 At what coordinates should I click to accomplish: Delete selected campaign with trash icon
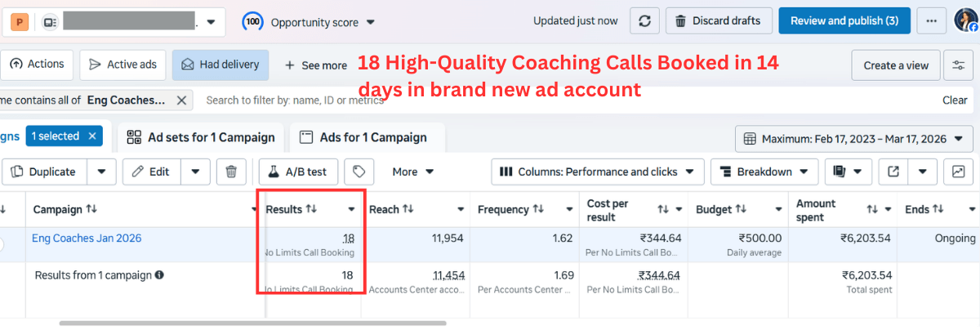tap(231, 172)
